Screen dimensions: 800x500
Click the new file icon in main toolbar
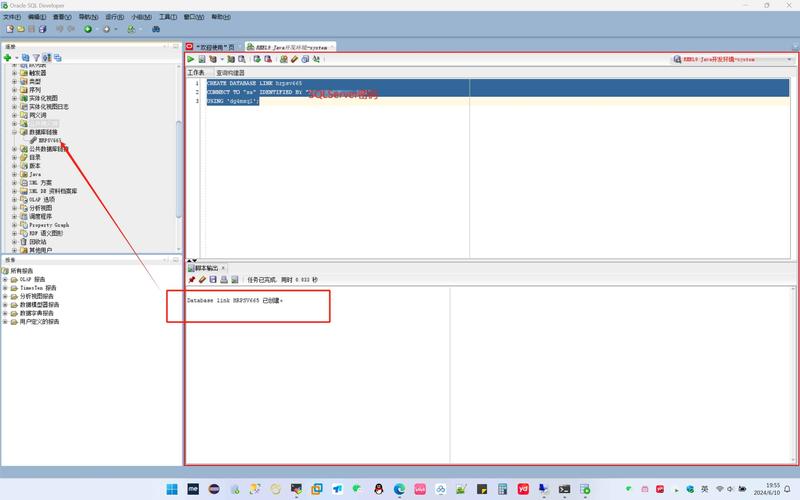(9, 29)
